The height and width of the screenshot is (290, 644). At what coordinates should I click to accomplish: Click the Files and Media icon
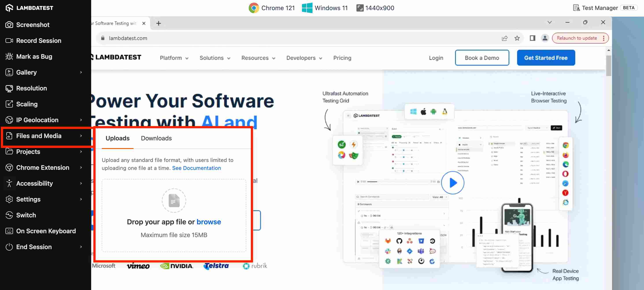[x=9, y=136]
